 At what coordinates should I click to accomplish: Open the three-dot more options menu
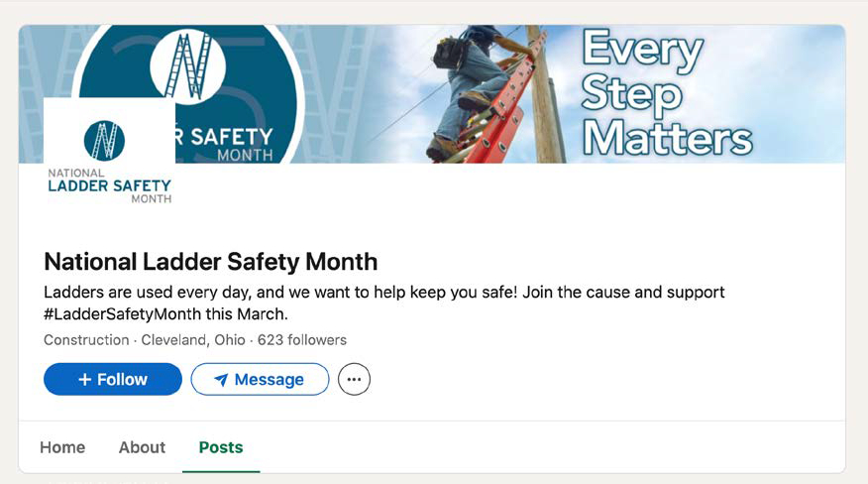click(354, 380)
